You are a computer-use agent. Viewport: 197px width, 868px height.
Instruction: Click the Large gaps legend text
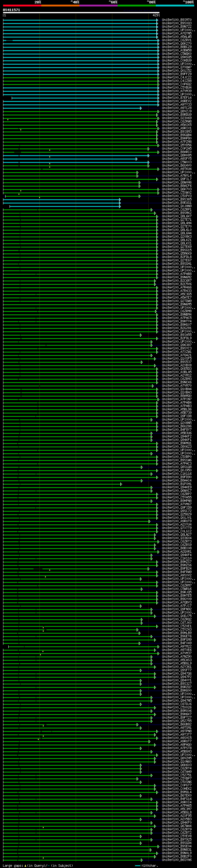pyautogui.click(x=38, y=866)
